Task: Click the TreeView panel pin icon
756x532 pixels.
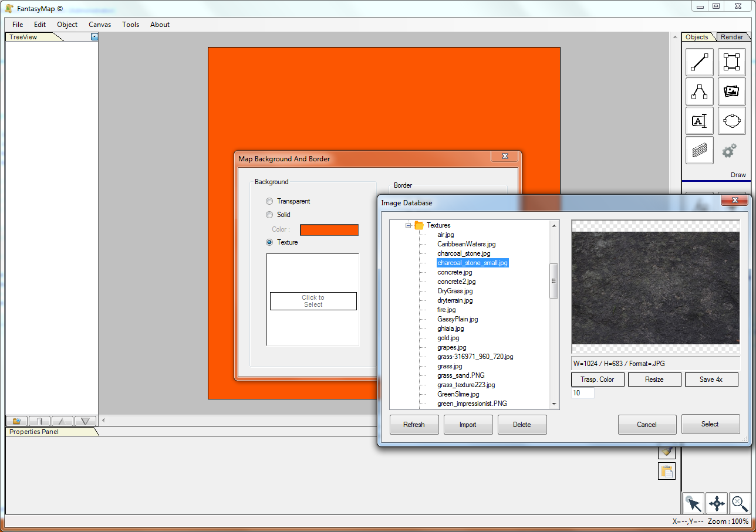Action: pos(95,37)
